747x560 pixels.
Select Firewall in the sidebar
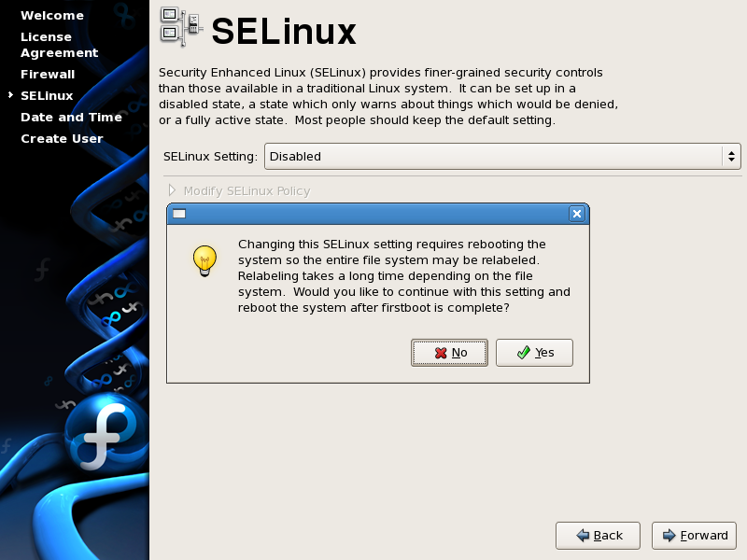click(x=48, y=75)
